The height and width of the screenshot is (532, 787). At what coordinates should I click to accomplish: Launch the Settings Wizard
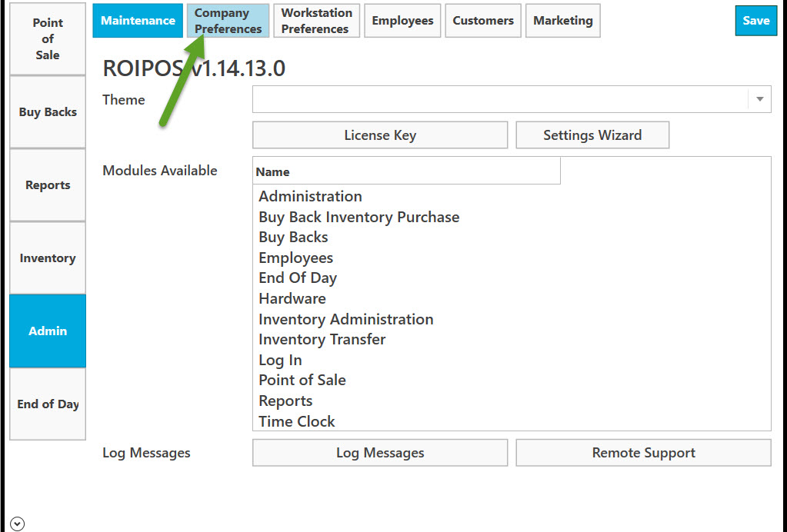pos(592,135)
